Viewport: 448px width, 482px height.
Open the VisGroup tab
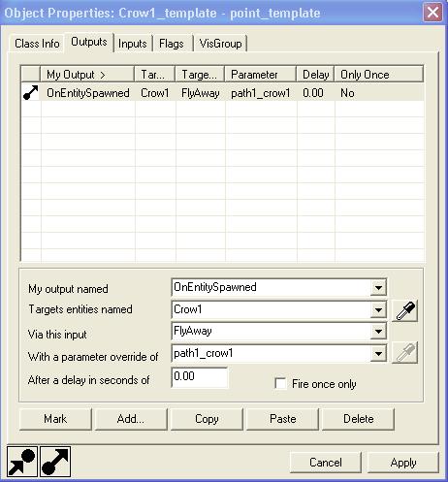point(220,44)
